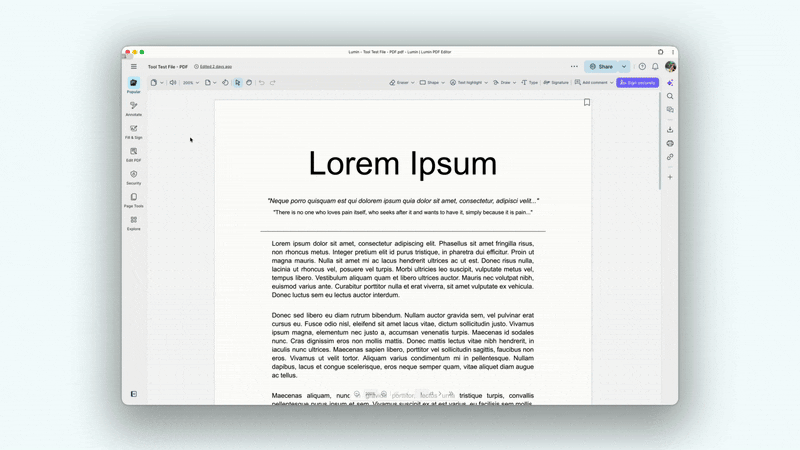This screenshot has height=450, width=800.
Task: Open the user profile avatar
Action: (x=670, y=66)
